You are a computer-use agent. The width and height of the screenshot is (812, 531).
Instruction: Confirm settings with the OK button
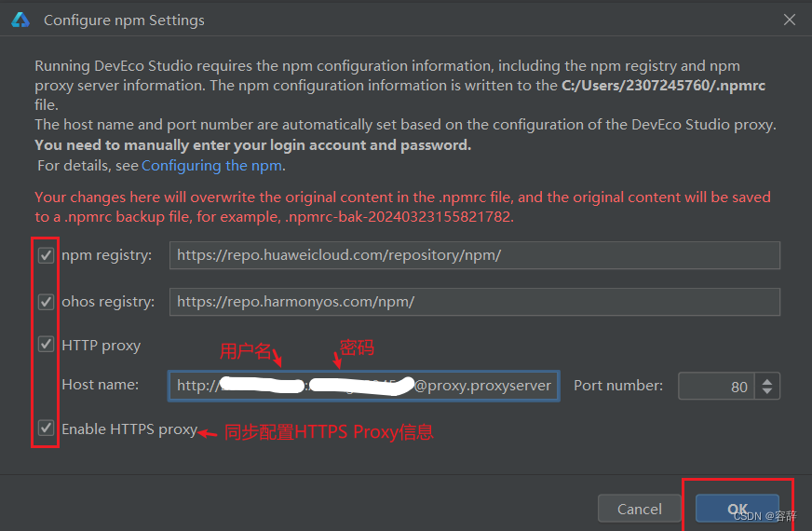(737, 510)
